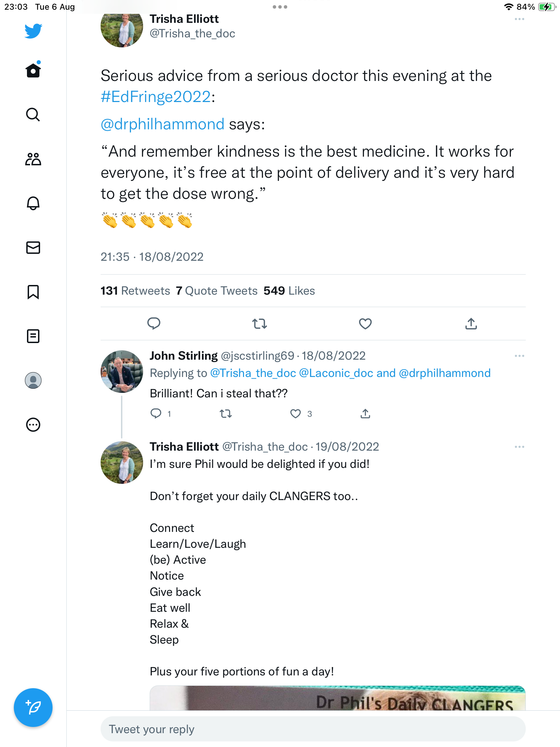Open more options on John Stirling's reply
Screen dimensions: 560x747
[x=519, y=356]
